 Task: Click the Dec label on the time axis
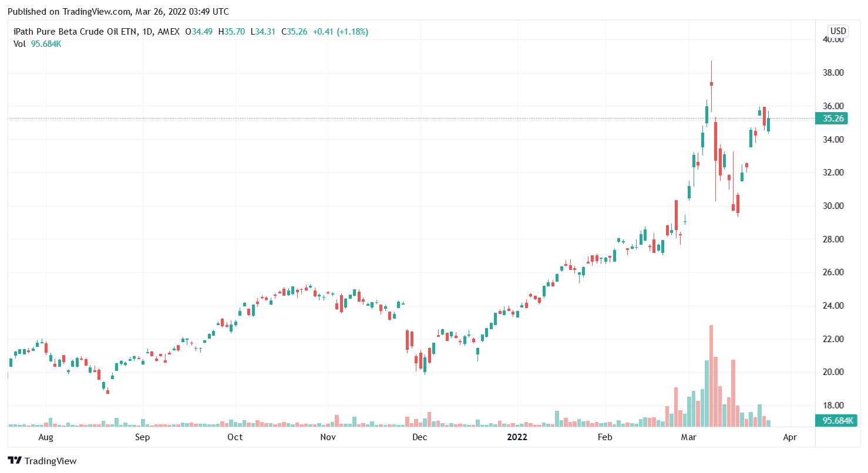420,437
